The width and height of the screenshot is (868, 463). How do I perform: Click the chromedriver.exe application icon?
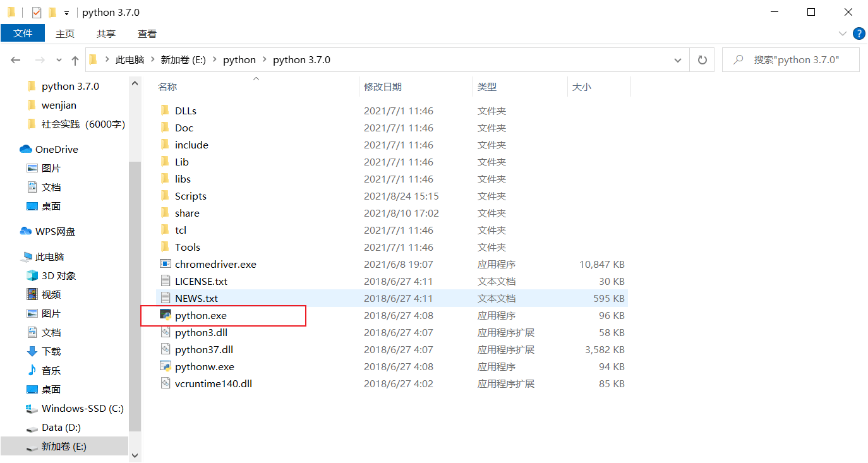(166, 264)
